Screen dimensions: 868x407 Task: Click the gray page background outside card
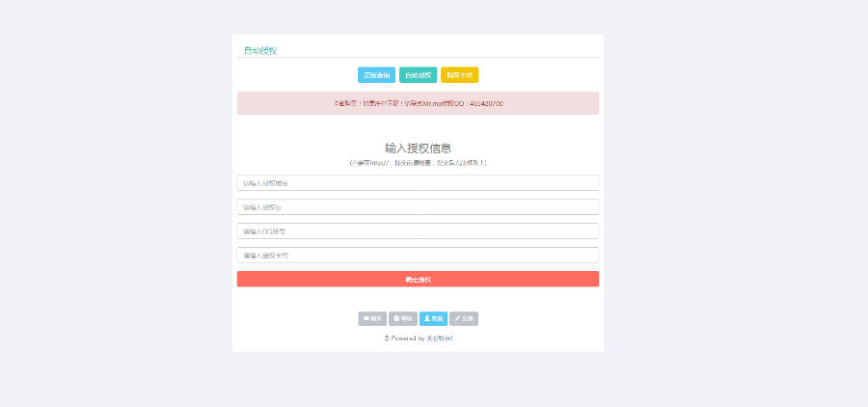point(116,193)
